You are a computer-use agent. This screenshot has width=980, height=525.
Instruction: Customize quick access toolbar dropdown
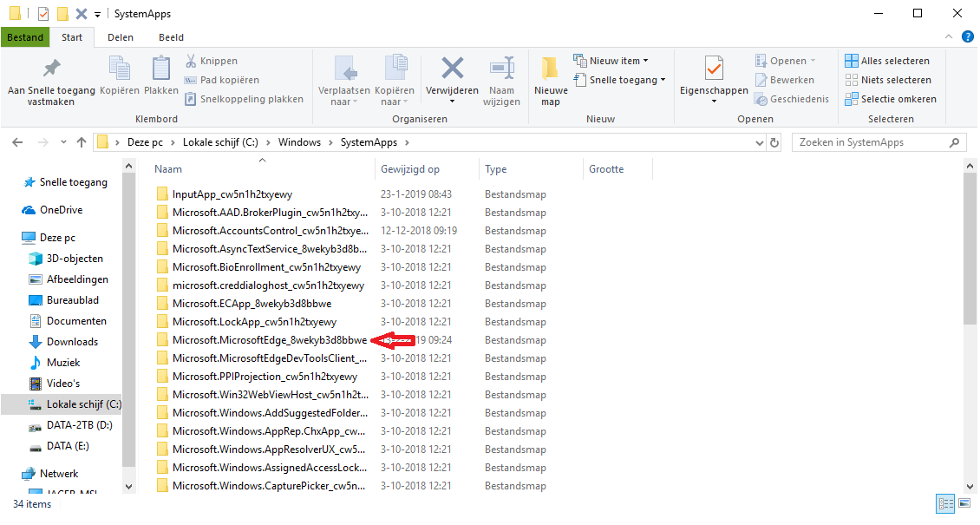(97, 14)
